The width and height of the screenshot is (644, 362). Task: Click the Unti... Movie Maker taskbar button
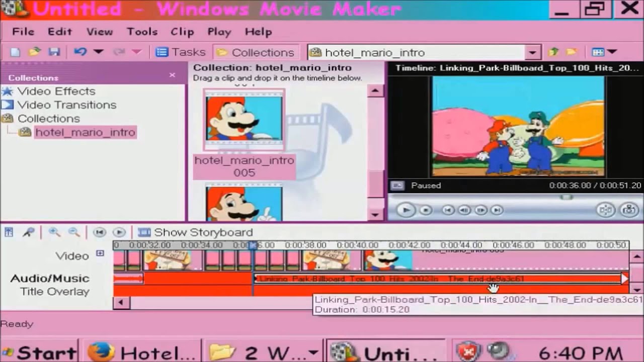coord(386,352)
